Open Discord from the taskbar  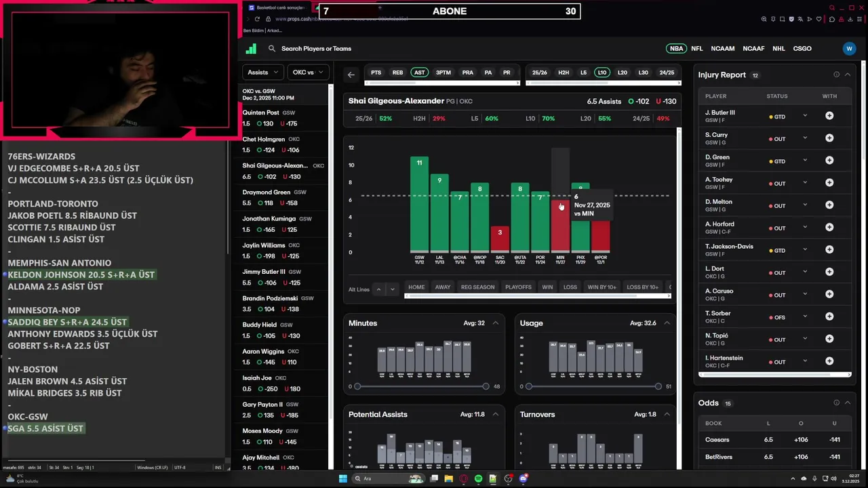523,479
